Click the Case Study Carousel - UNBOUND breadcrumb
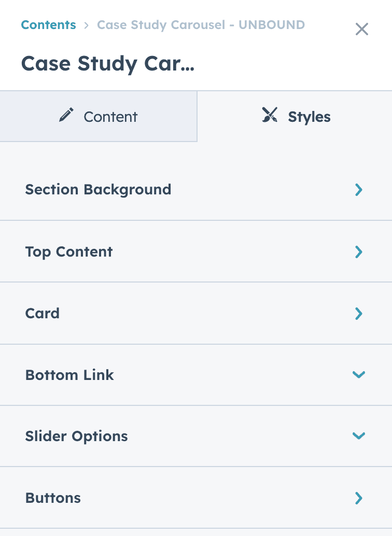Image resolution: width=392 pixels, height=536 pixels. pyautogui.click(x=201, y=24)
